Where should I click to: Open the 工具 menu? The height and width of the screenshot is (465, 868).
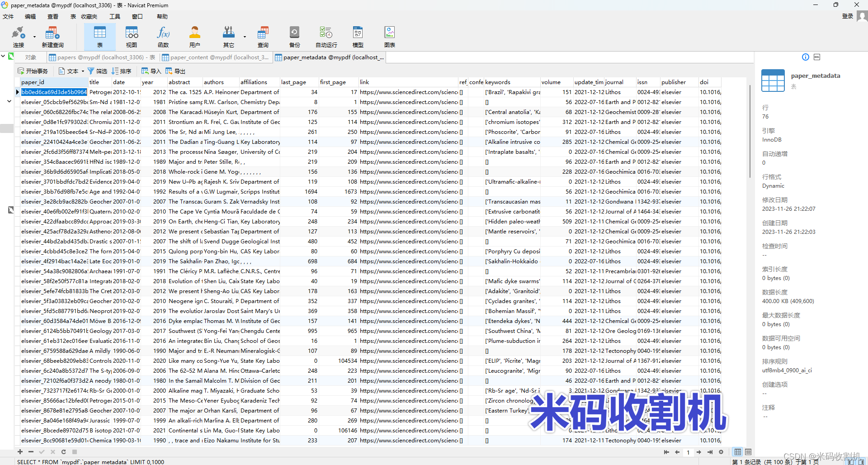[x=115, y=17]
